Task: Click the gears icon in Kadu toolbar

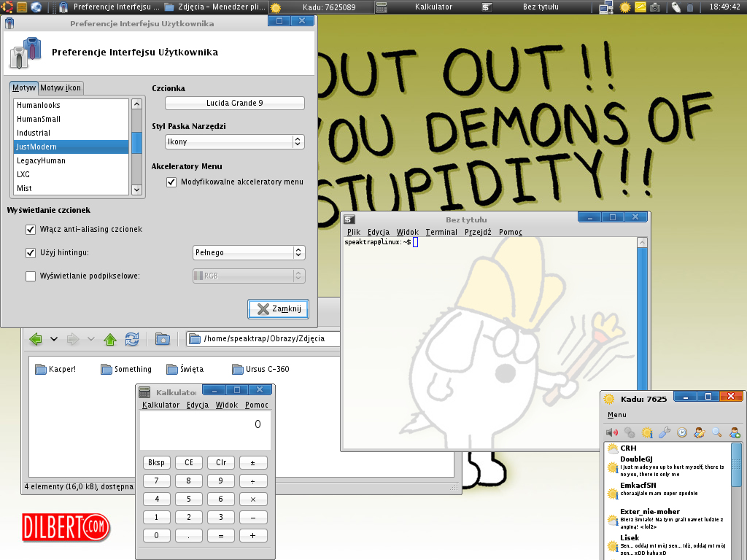Action: (630, 432)
